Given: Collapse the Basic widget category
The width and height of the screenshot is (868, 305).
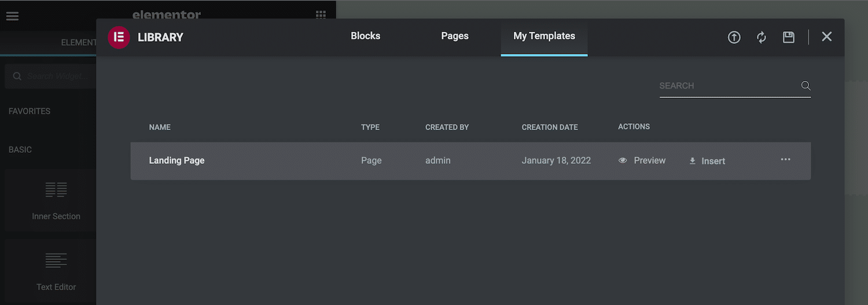Looking at the screenshot, I should 20,149.
